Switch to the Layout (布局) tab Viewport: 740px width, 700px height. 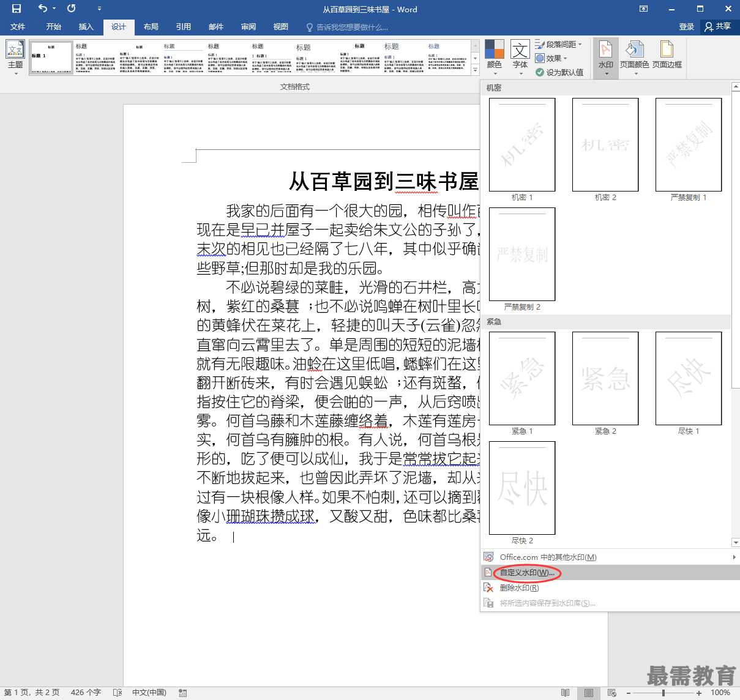[151, 26]
